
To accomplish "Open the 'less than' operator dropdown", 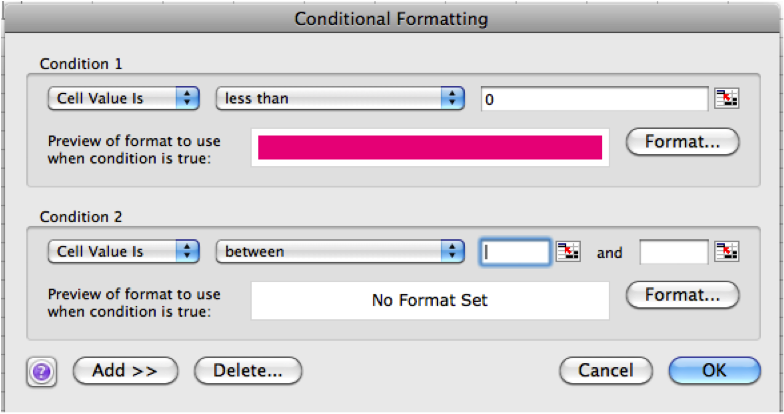I will pos(340,98).
